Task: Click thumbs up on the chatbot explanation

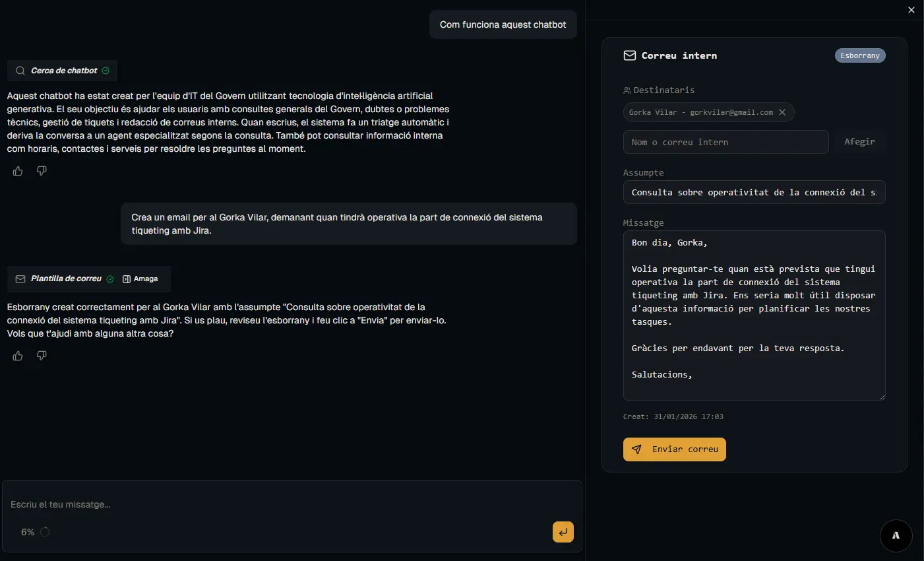Action: (18, 171)
